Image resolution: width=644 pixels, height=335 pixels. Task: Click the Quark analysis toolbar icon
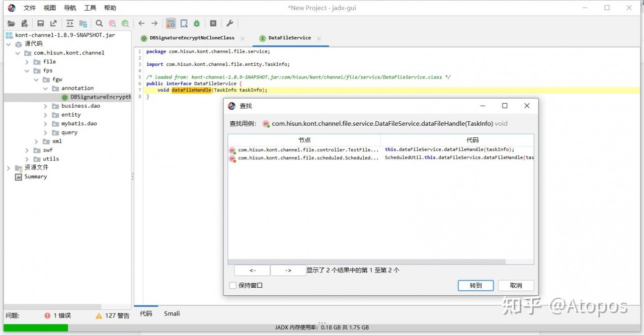(x=184, y=23)
